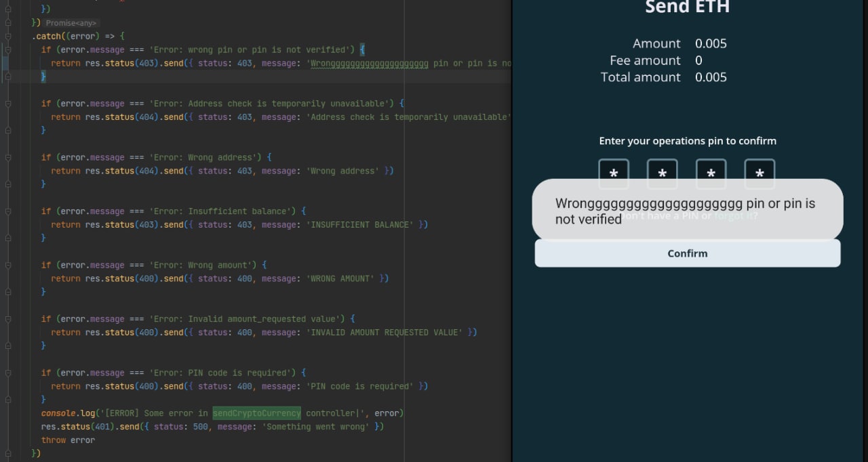
Task: Click the Promise<any> inlay hint
Action: [72, 23]
